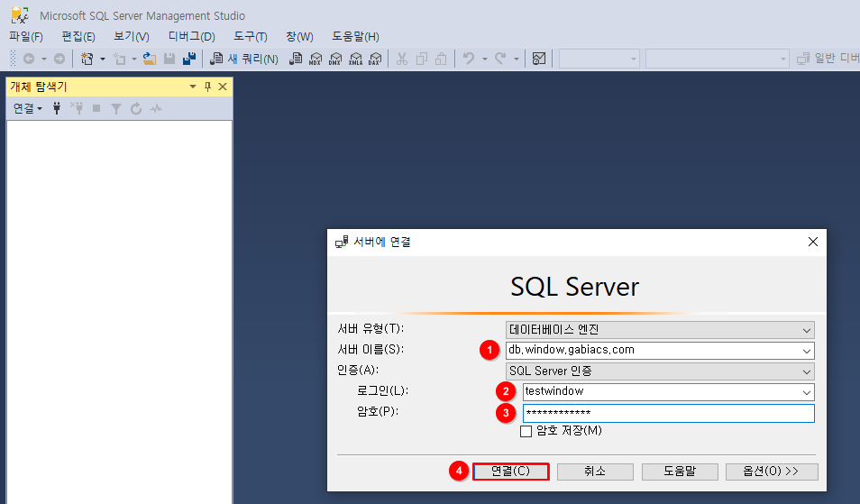This screenshot has width=860, height=504.
Task: Click the Disconnect plug icon in 개체 탐색기
Action: click(77, 108)
